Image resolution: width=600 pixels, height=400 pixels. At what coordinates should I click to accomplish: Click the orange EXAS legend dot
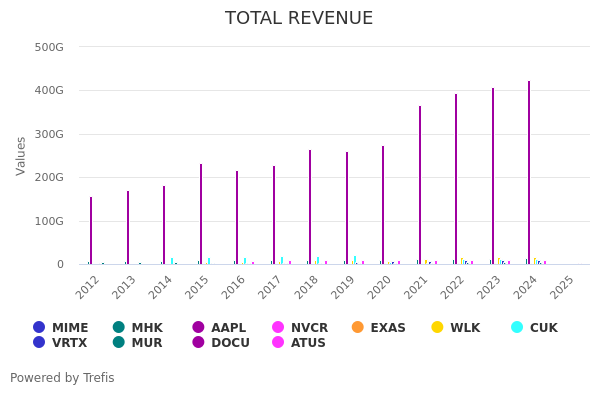point(358,327)
